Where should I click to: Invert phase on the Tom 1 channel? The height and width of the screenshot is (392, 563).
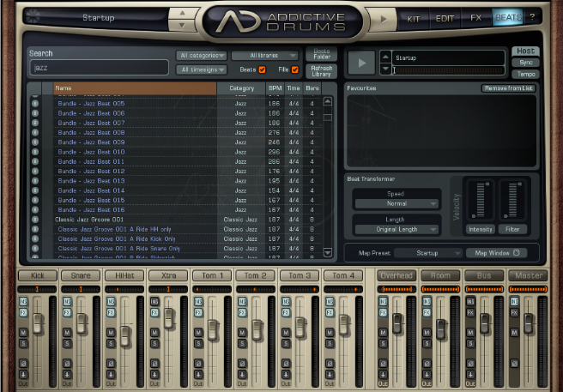198,364
